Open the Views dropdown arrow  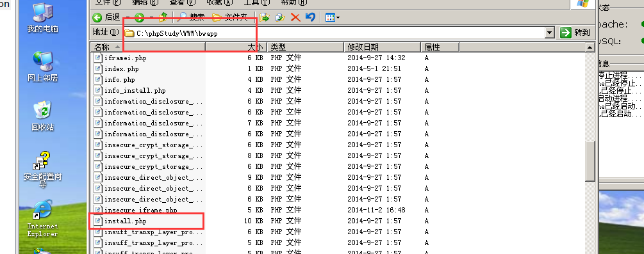click(338, 17)
